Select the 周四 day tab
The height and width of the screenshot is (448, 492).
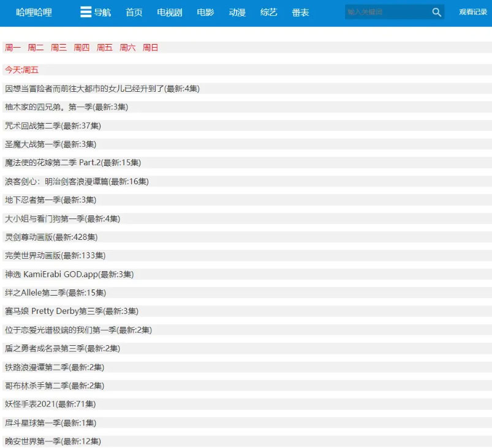[81, 48]
